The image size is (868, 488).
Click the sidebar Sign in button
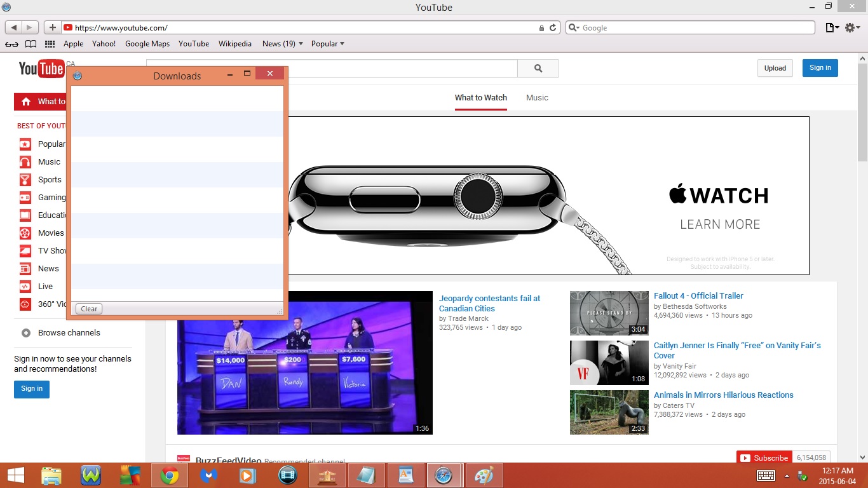coord(32,389)
